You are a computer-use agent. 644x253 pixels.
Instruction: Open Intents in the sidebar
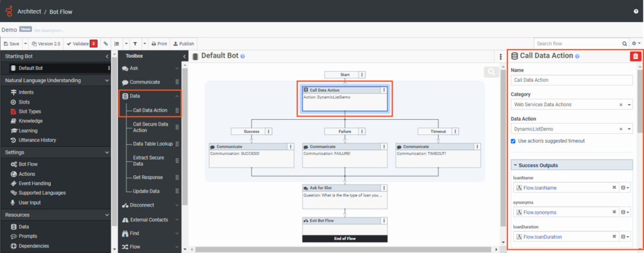point(26,92)
